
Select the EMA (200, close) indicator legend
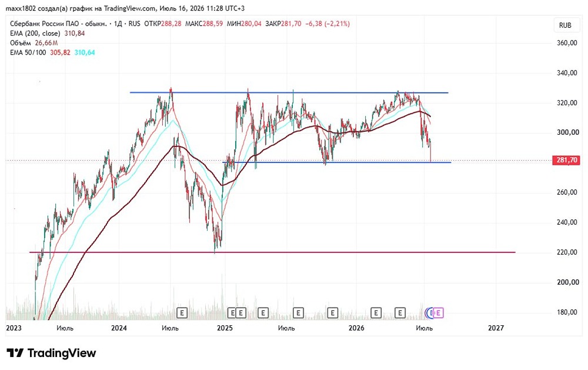click(47, 34)
